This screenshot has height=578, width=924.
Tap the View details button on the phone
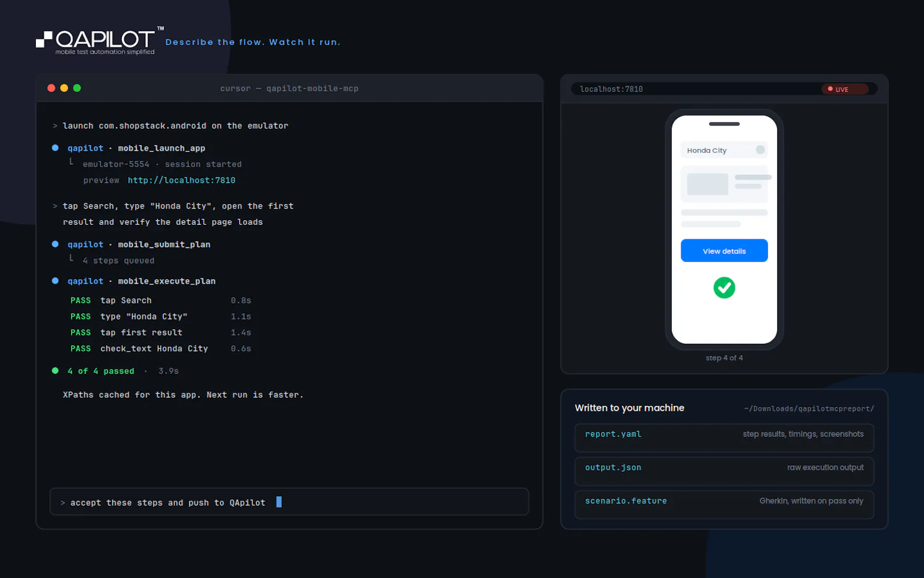(x=724, y=251)
